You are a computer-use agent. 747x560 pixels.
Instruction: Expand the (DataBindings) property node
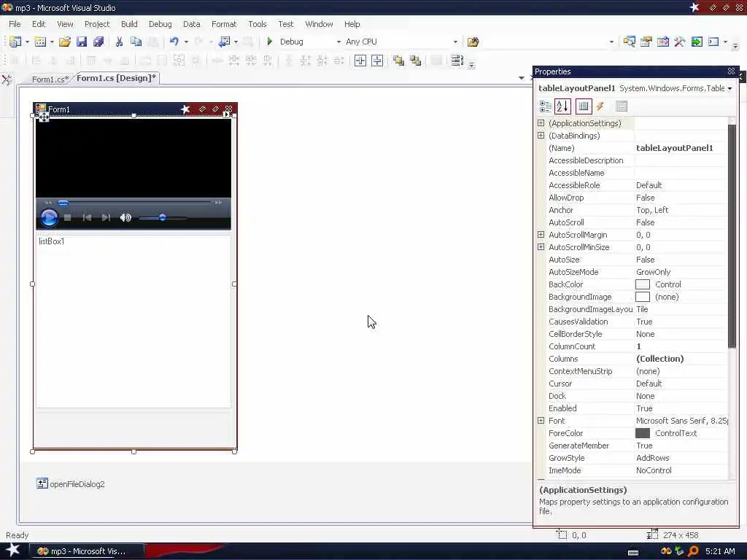(x=541, y=135)
